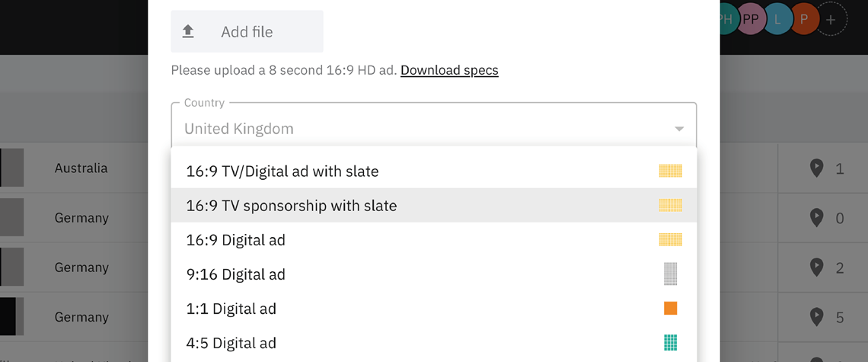Click the Add file button
This screenshot has width=868, height=362.
click(247, 31)
